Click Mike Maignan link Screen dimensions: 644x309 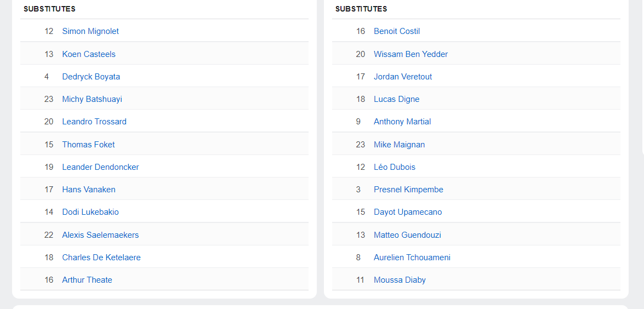click(399, 145)
